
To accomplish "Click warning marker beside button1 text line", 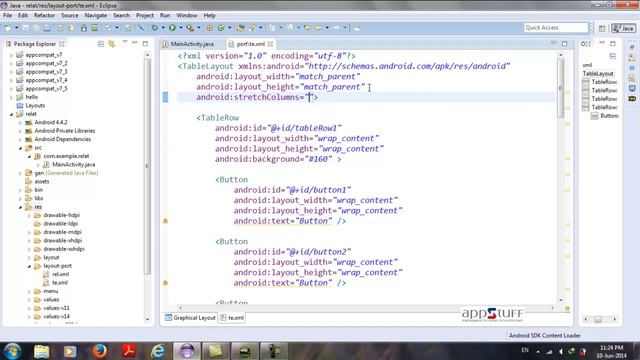I will coord(165,221).
